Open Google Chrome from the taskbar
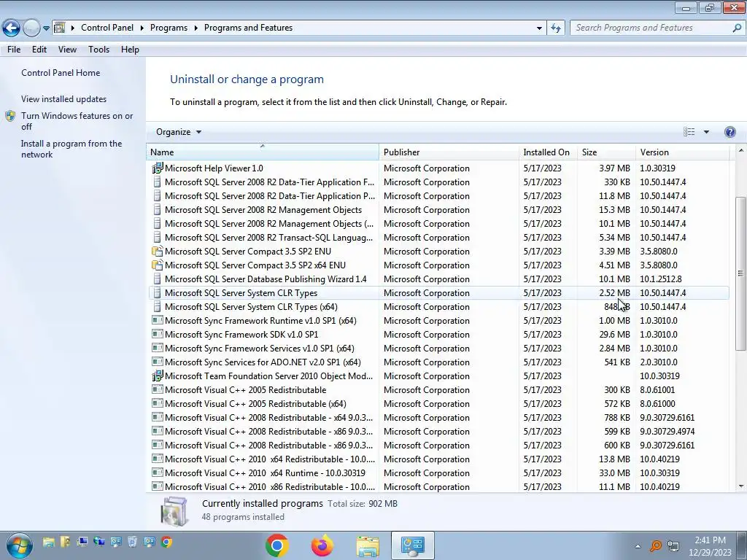747x560 pixels. [276, 545]
